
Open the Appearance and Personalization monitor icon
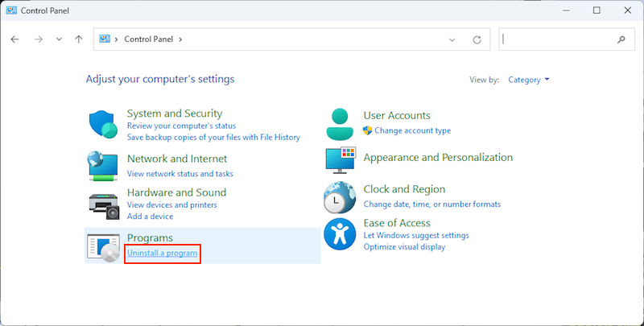click(340, 159)
